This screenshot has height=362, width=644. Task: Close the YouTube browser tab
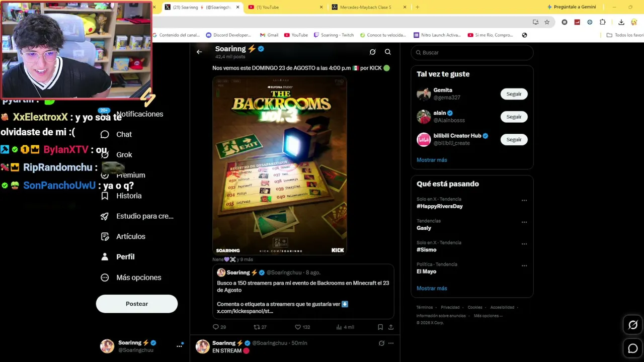[x=321, y=7]
